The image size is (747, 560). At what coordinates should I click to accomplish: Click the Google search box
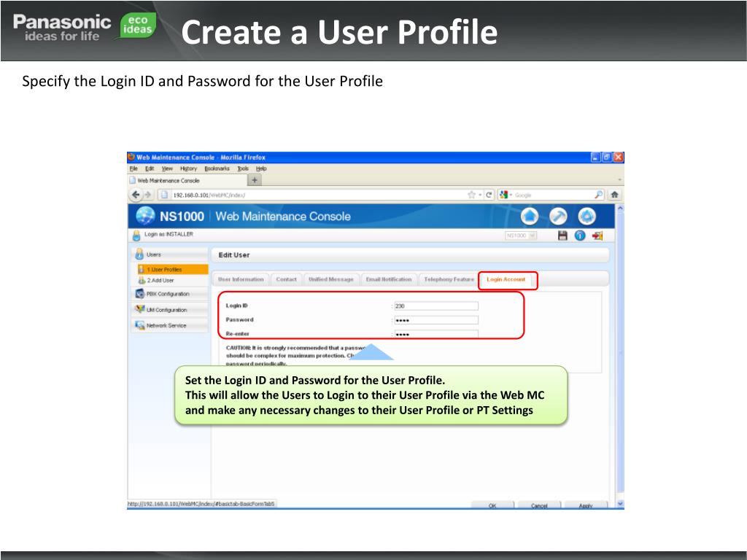coord(553,195)
